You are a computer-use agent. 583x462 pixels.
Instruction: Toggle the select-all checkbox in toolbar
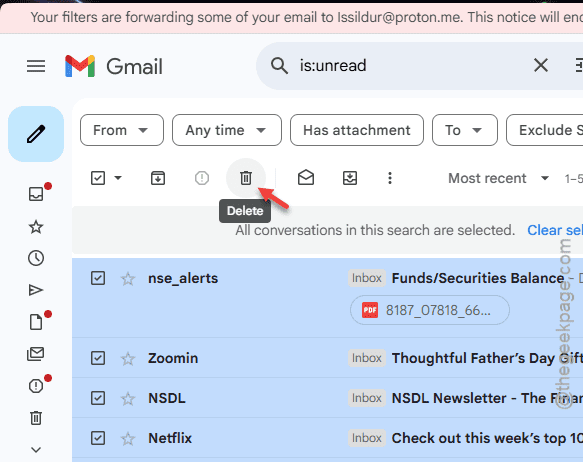(x=98, y=178)
